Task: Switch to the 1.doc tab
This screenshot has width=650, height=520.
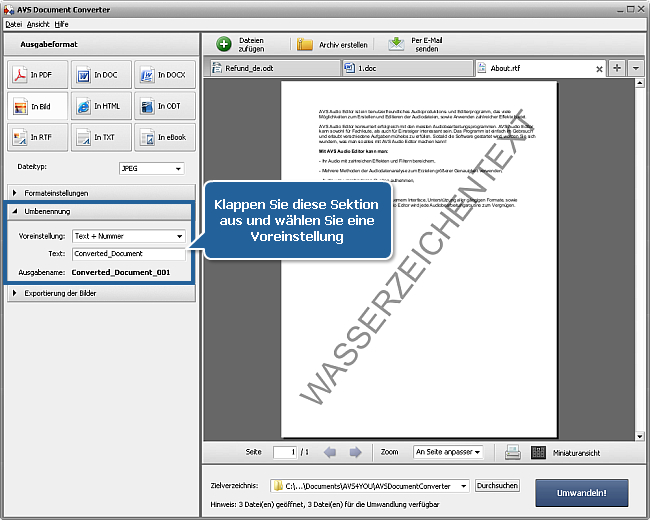Action: point(407,68)
